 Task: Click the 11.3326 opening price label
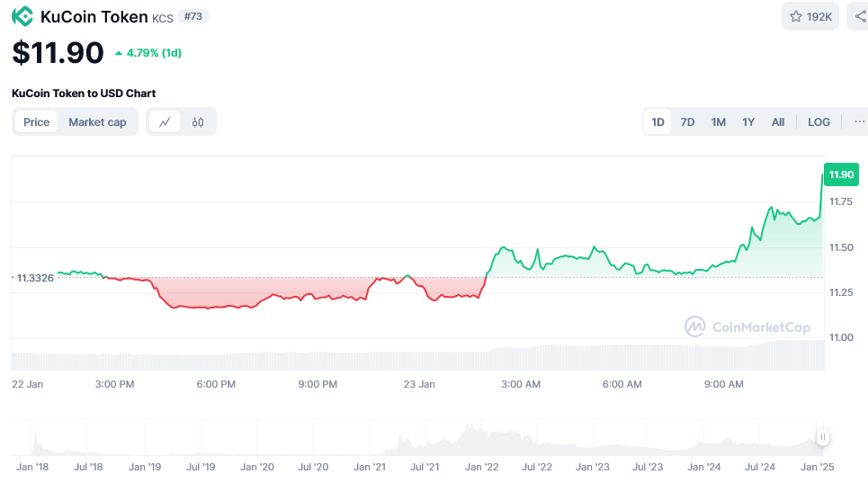pos(35,278)
